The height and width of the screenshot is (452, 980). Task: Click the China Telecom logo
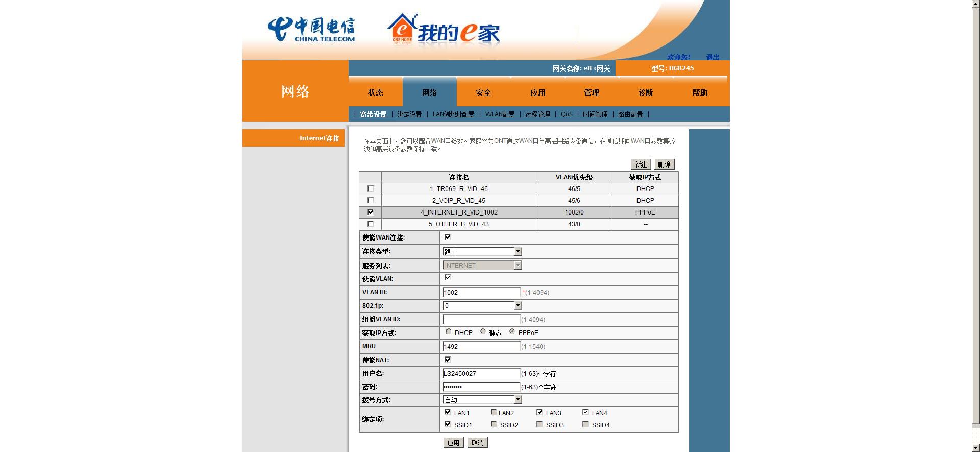coord(311,30)
